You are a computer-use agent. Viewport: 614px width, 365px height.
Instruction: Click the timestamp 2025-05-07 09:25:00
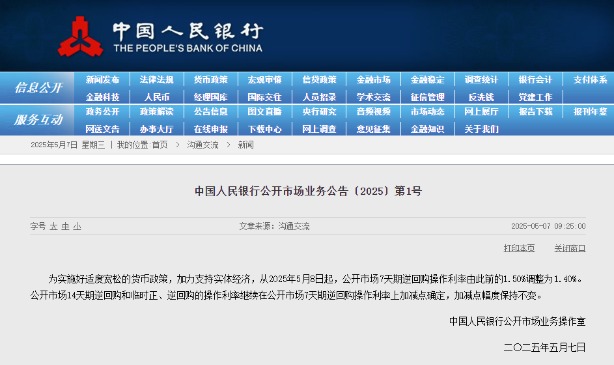pyautogui.click(x=548, y=226)
